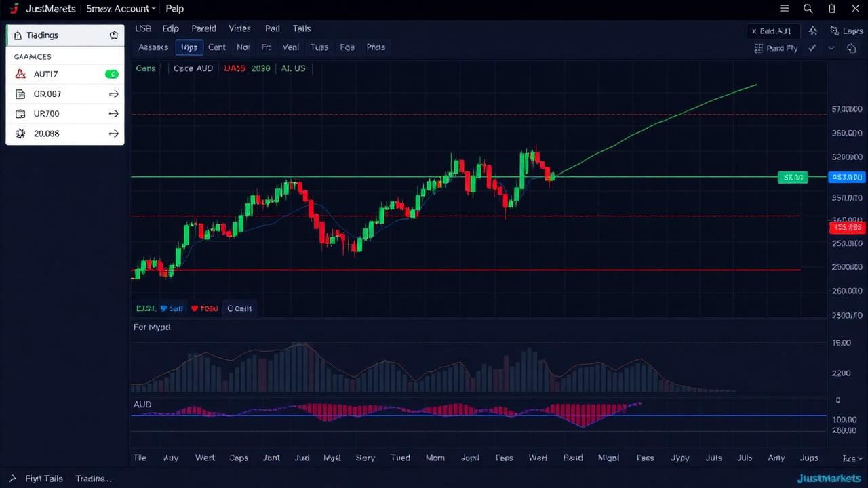The image size is (868, 488).
Task: Click the grid icon beside Pand Fly
Action: click(x=759, y=49)
